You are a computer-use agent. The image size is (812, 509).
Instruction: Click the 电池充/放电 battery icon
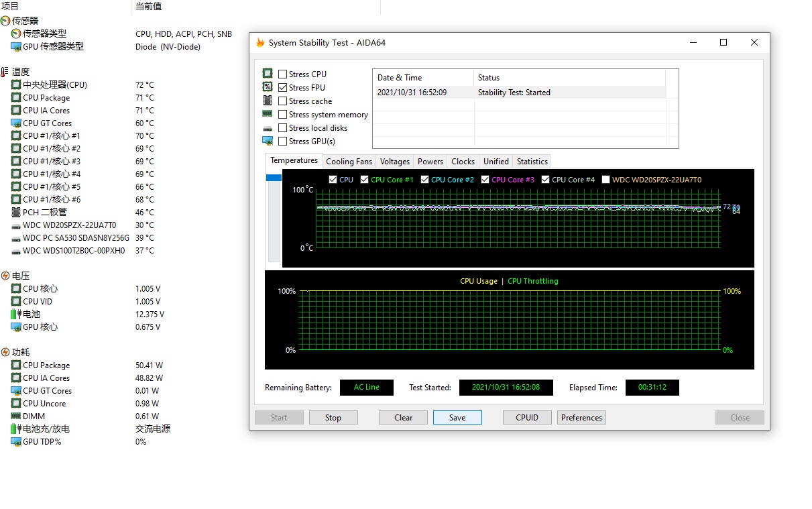pos(16,429)
